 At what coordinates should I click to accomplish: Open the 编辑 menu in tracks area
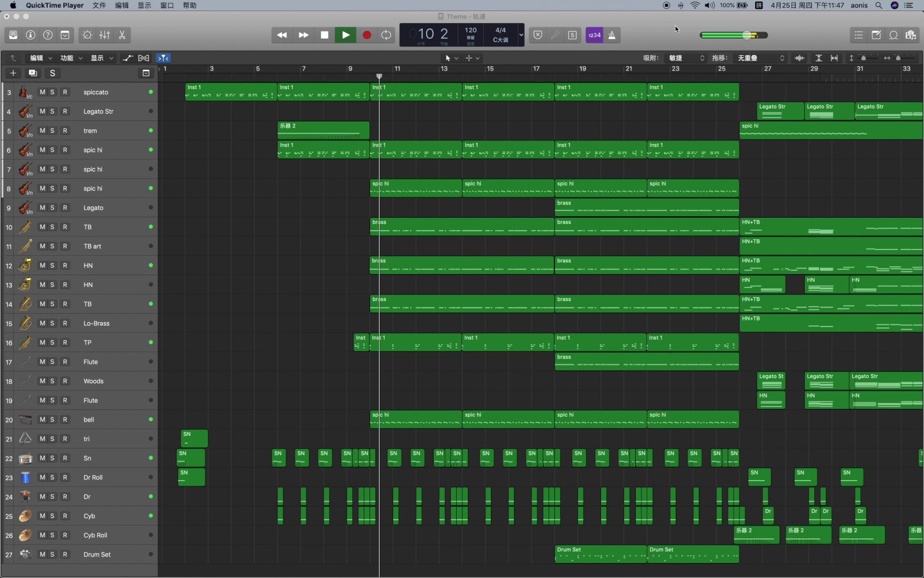[x=41, y=58]
